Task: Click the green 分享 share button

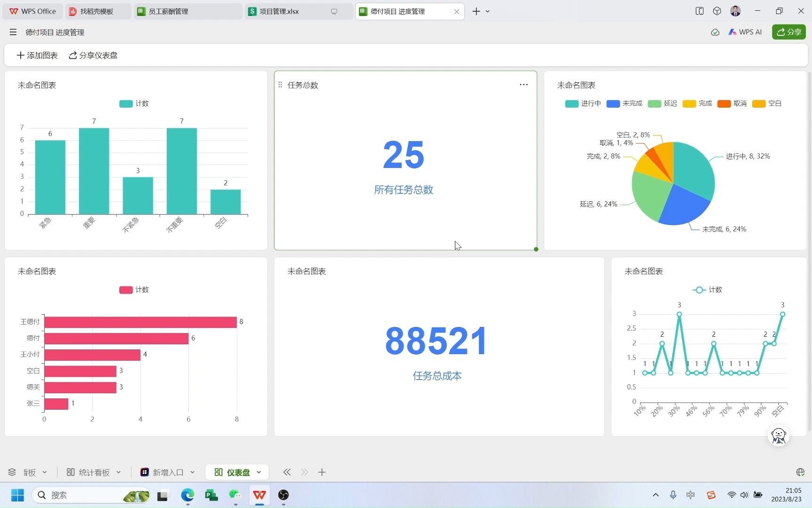Action: (789, 32)
